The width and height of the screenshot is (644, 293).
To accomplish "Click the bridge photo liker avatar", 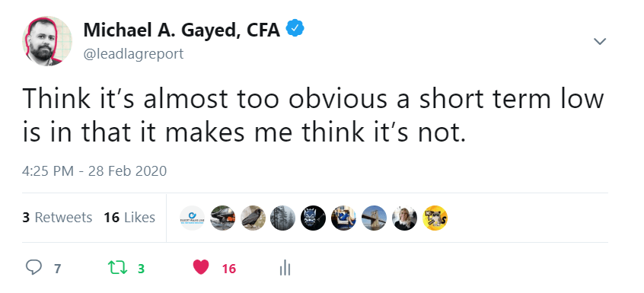I will 375,218.
